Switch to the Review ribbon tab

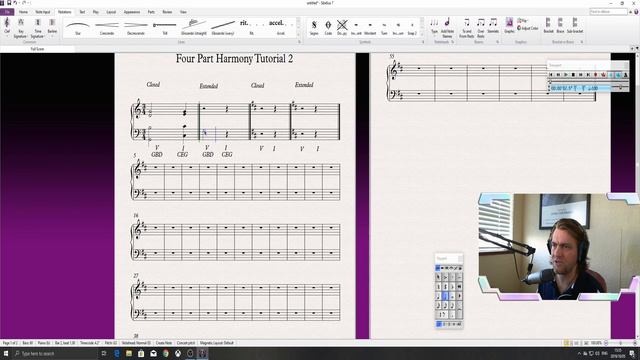click(x=167, y=12)
